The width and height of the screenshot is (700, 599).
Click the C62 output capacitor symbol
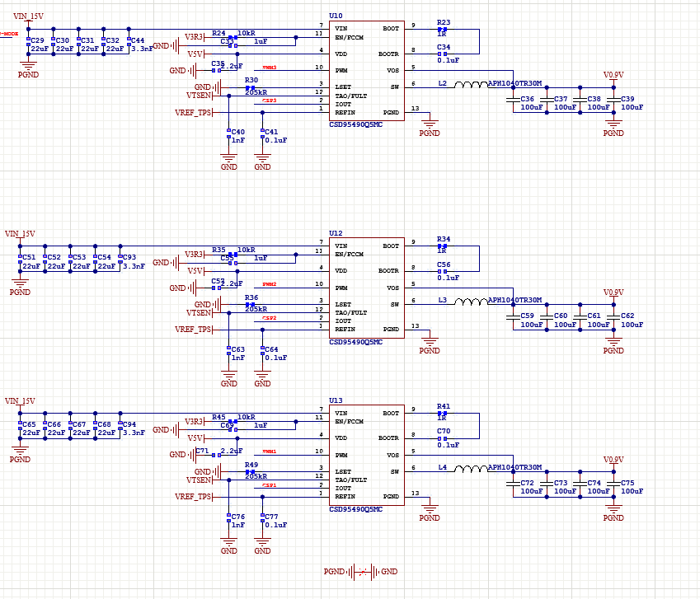pyautogui.click(x=613, y=317)
